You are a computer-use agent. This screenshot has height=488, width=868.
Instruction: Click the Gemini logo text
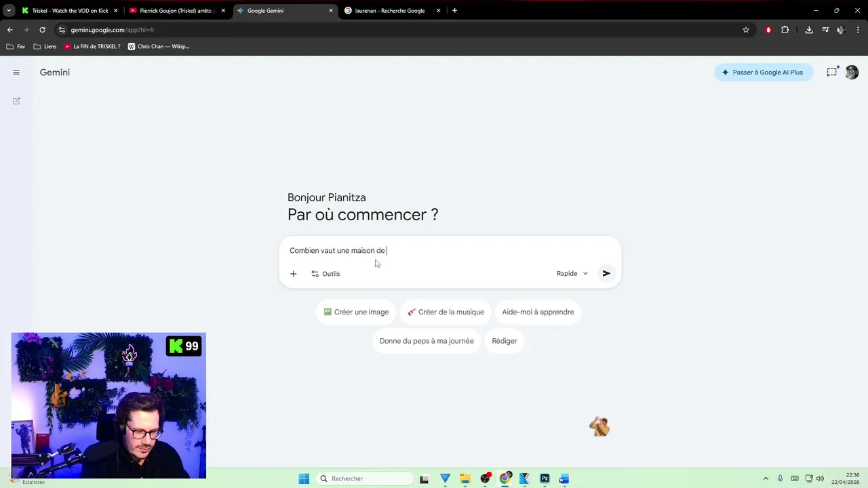[55, 73]
